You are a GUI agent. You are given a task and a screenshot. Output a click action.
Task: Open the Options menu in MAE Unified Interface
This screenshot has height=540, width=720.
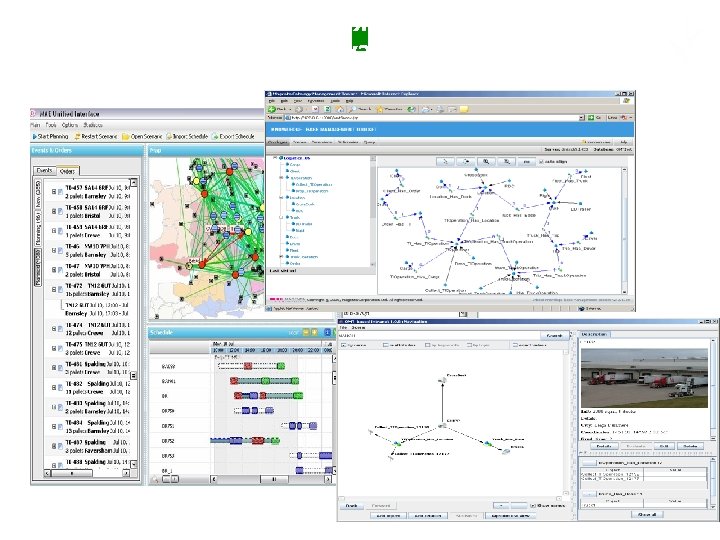click(x=69, y=125)
